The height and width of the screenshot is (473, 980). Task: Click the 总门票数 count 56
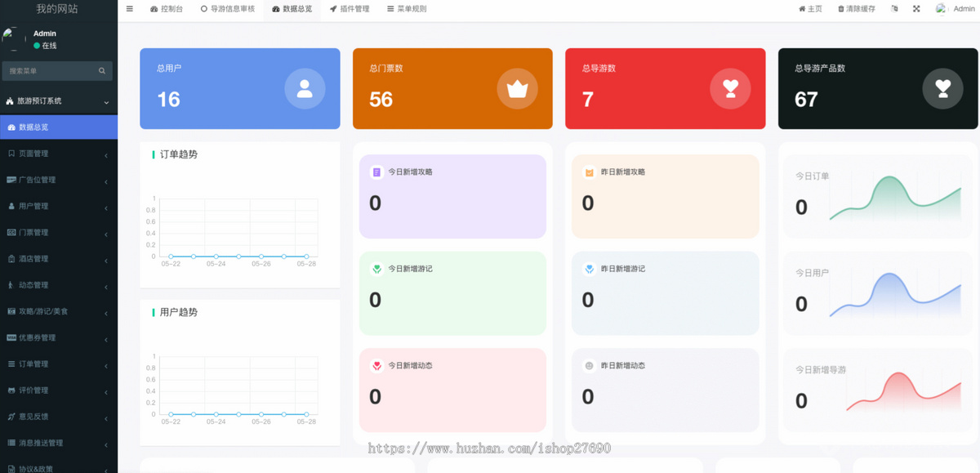click(381, 100)
